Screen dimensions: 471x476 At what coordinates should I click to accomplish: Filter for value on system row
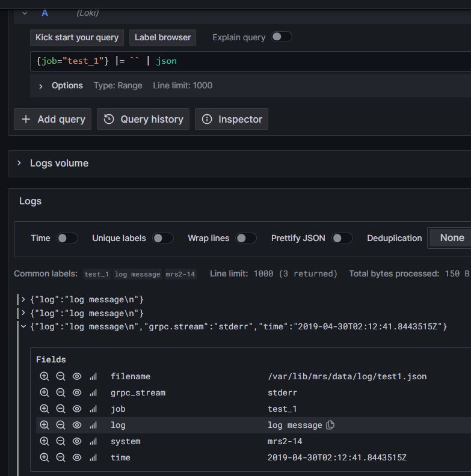point(45,441)
